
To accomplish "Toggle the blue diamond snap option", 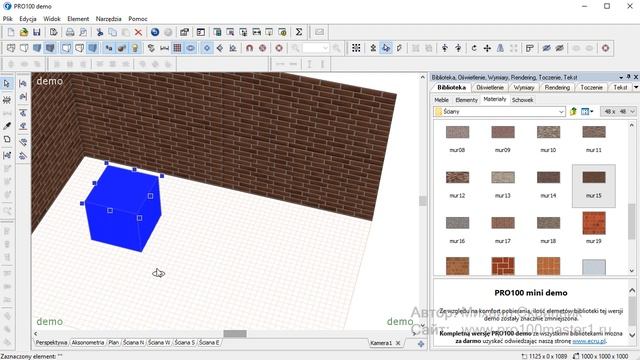I will click(x=207, y=48).
